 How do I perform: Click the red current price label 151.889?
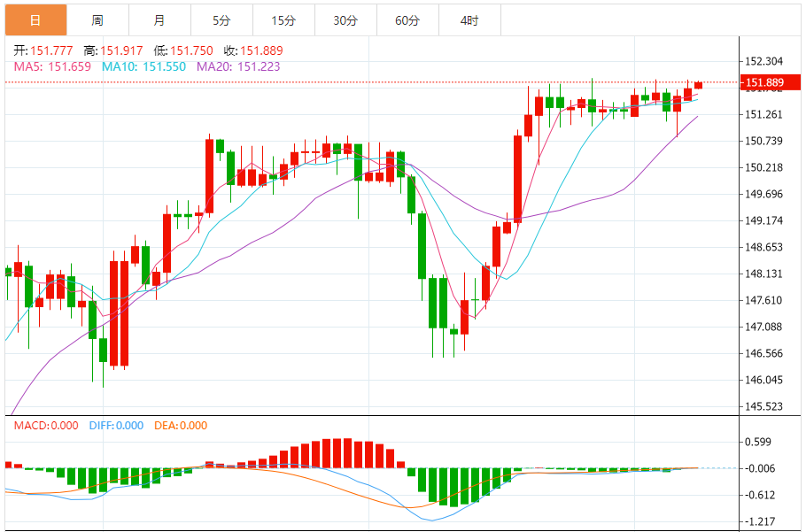coord(770,82)
